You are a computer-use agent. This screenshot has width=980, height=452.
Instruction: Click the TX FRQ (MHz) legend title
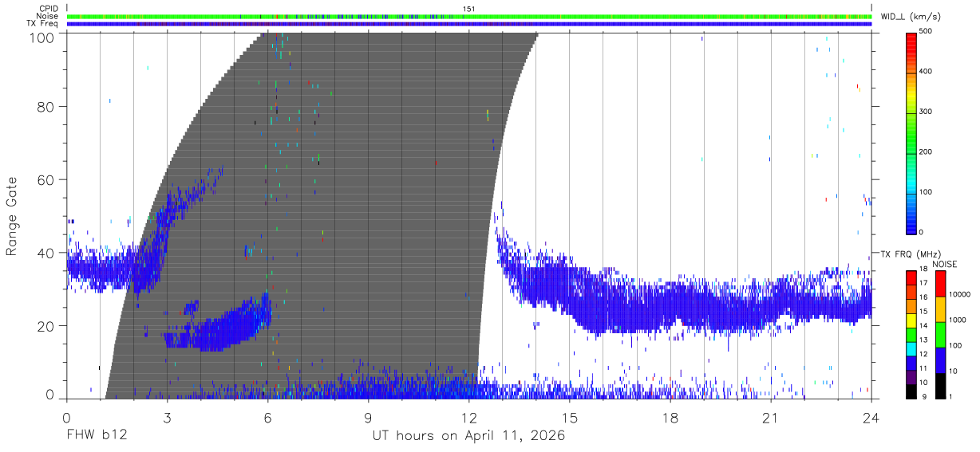point(911,254)
